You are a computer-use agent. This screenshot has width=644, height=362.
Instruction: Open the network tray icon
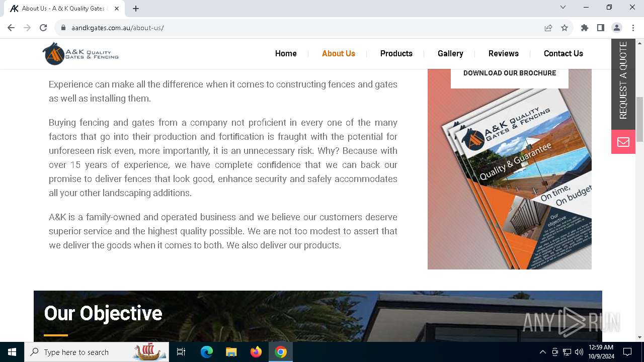pyautogui.click(x=567, y=352)
